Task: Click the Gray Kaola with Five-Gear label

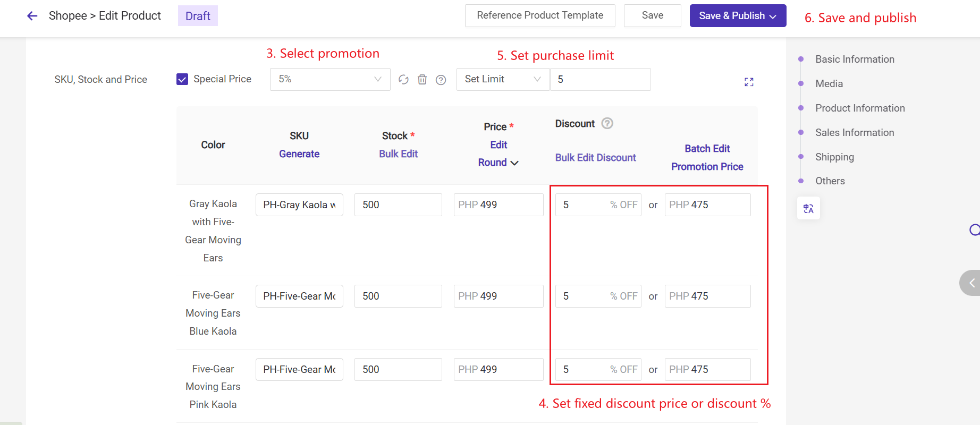Action: pos(213,231)
